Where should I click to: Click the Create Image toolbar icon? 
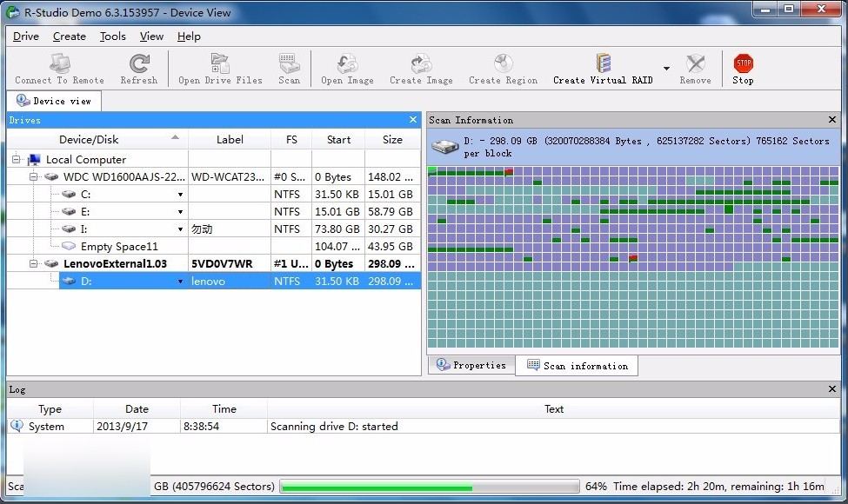click(x=421, y=63)
